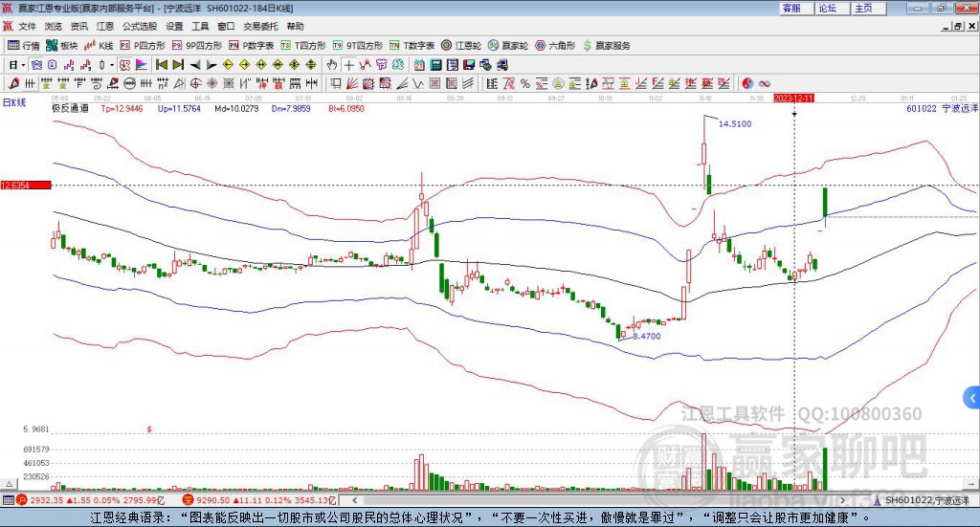Switch to K线 candlestick chart
This screenshot has height=527, width=980.
click(99, 46)
